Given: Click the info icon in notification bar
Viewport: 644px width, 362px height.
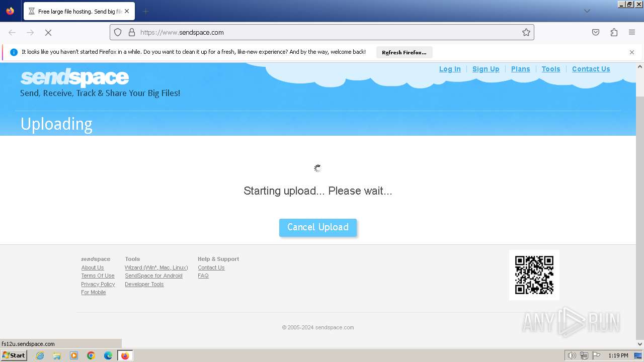Looking at the screenshot, I should (x=14, y=52).
